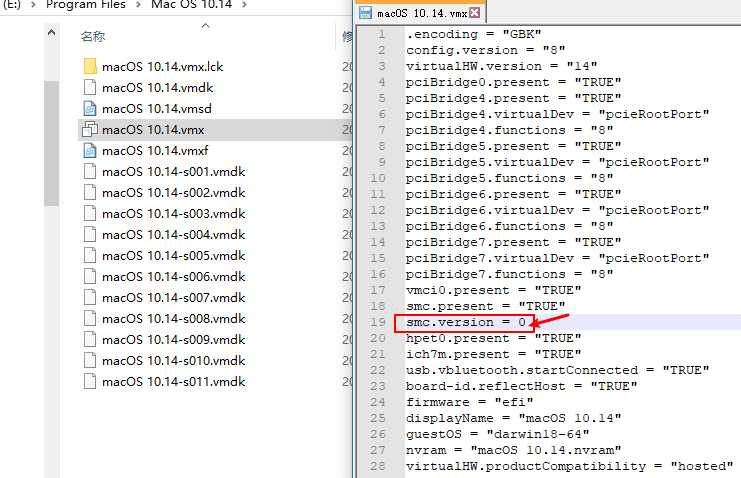The image size is (741, 478).
Task: Select file name macOS 10.14.vmsd
Action: 156,109
